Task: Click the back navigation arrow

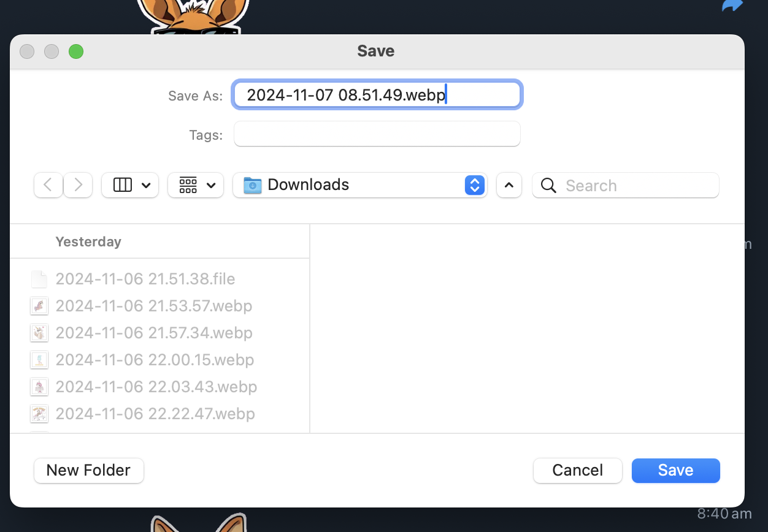Action: tap(48, 185)
